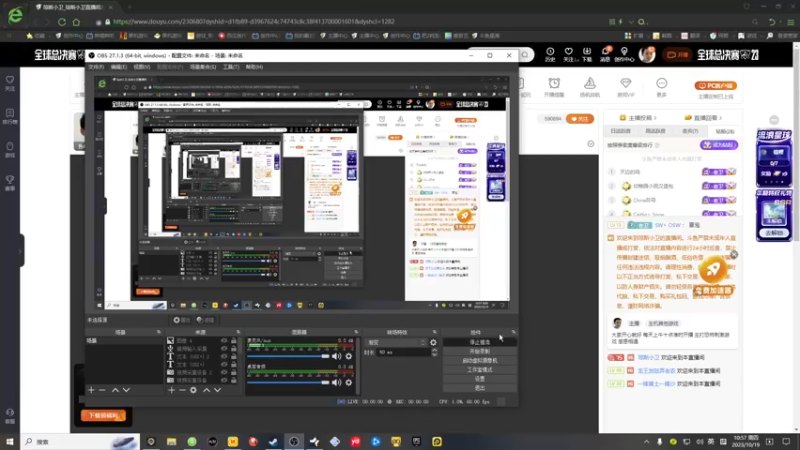This screenshot has height=450, width=800.
Task: Open browser home page icon
Action: (76, 22)
